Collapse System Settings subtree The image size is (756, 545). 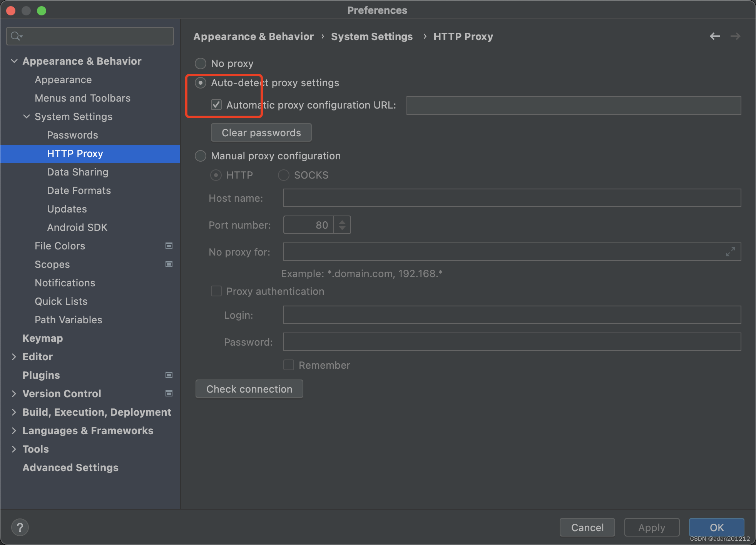[x=27, y=116]
